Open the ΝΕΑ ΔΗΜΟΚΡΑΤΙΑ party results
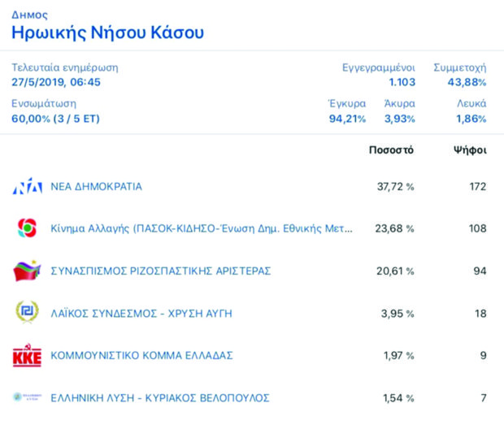Screen dimensions: 504x425 [x=97, y=187]
